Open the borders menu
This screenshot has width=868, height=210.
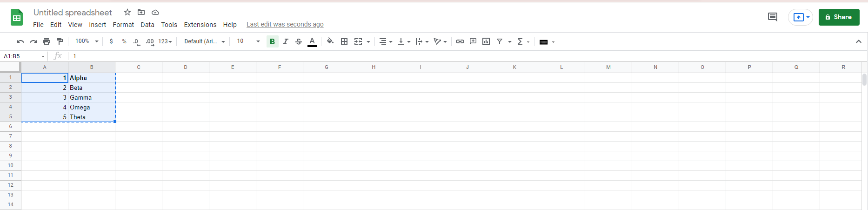click(344, 41)
